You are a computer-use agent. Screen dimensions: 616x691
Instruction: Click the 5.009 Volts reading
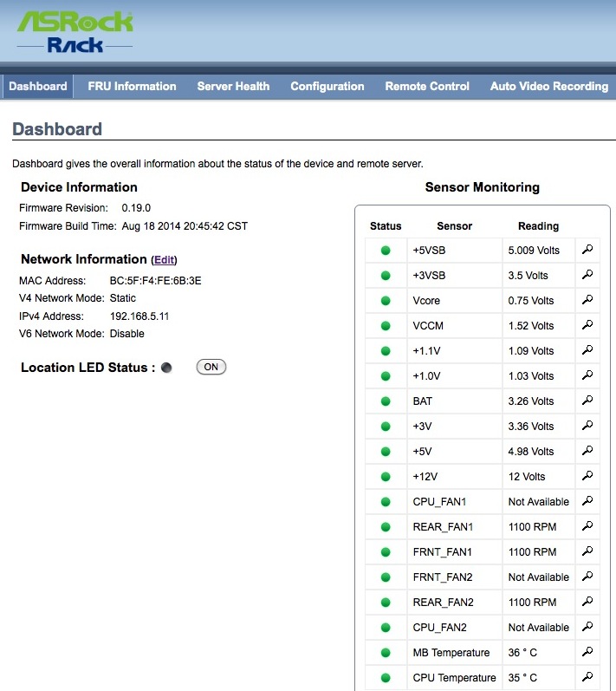pos(534,251)
